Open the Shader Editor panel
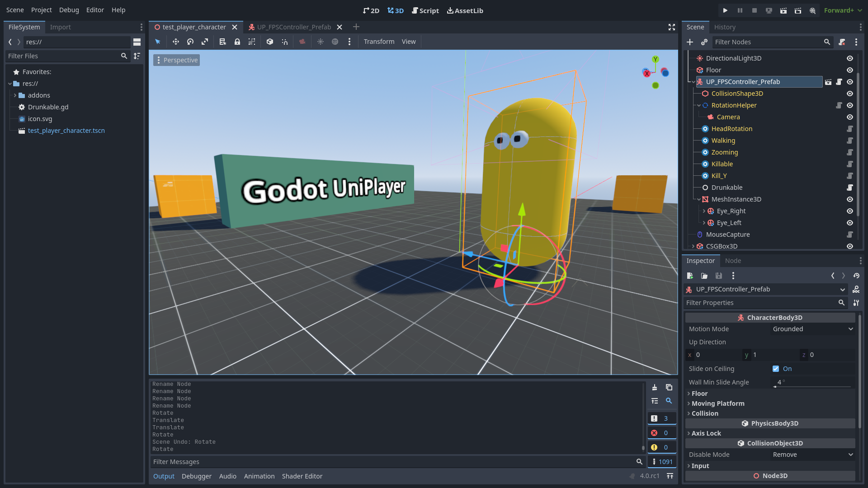 [302, 476]
